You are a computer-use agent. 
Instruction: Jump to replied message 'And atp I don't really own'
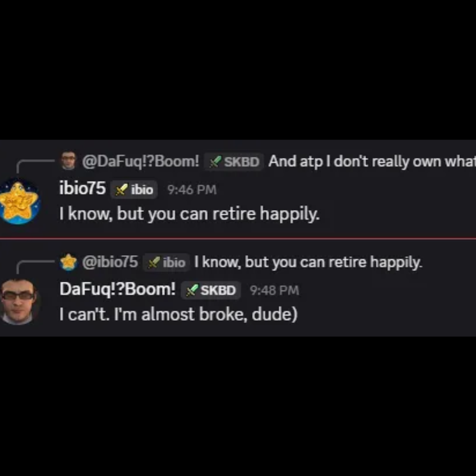tap(372, 161)
